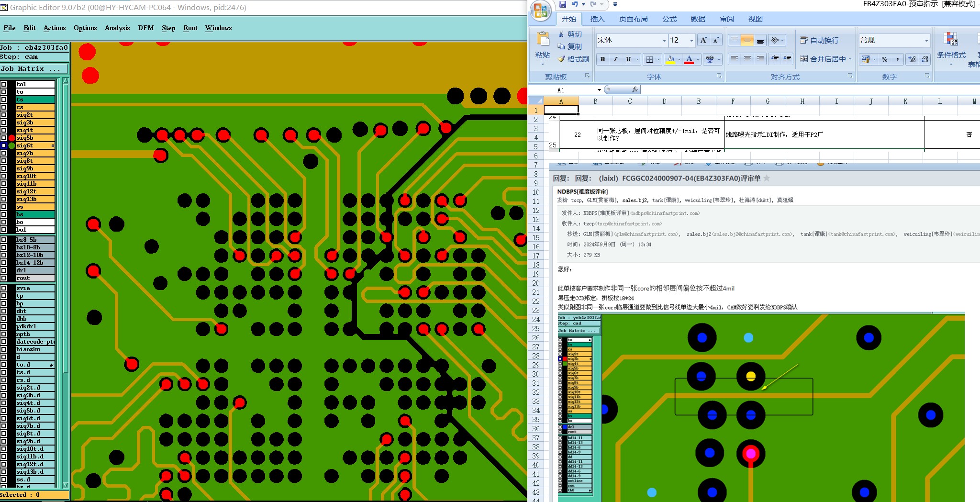Click the Format Painter (格式刷) brush
This screenshot has height=502, width=980.
click(x=561, y=59)
